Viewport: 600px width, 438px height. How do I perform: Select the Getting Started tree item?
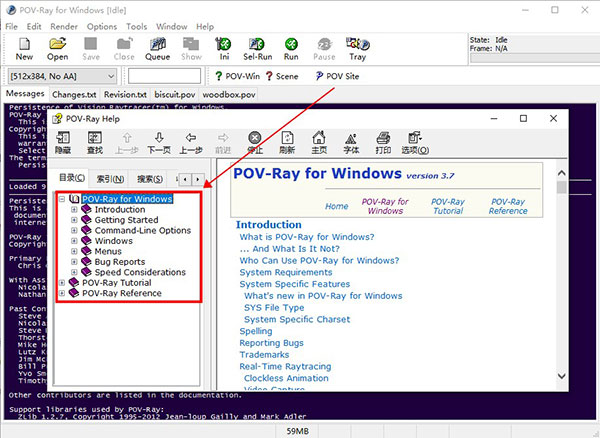pos(126,220)
